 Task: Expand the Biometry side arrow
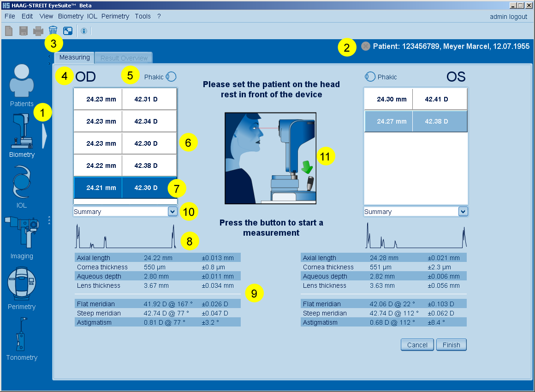tap(44, 136)
